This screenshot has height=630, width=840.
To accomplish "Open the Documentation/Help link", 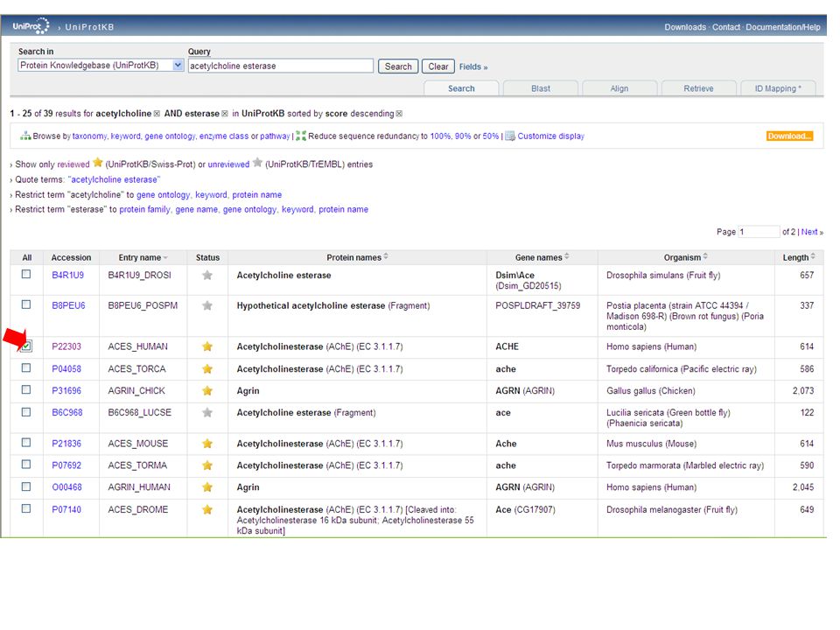I will click(x=782, y=27).
